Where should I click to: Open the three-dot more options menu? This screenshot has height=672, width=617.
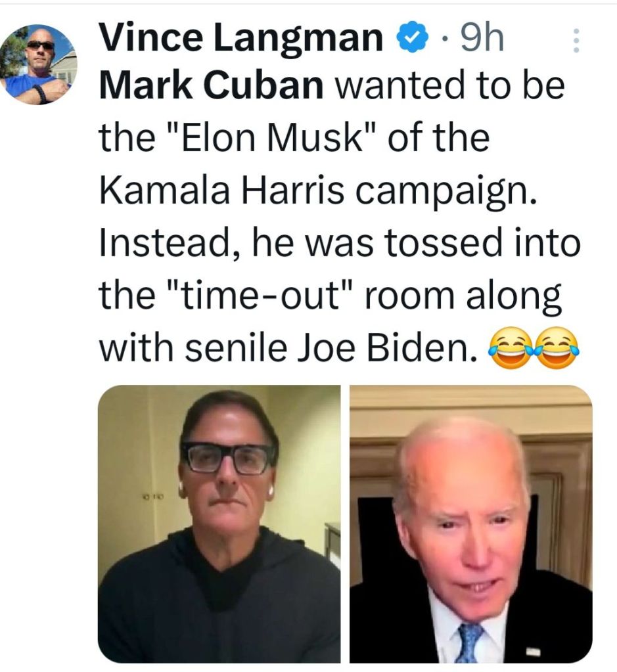pyautogui.click(x=576, y=42)
